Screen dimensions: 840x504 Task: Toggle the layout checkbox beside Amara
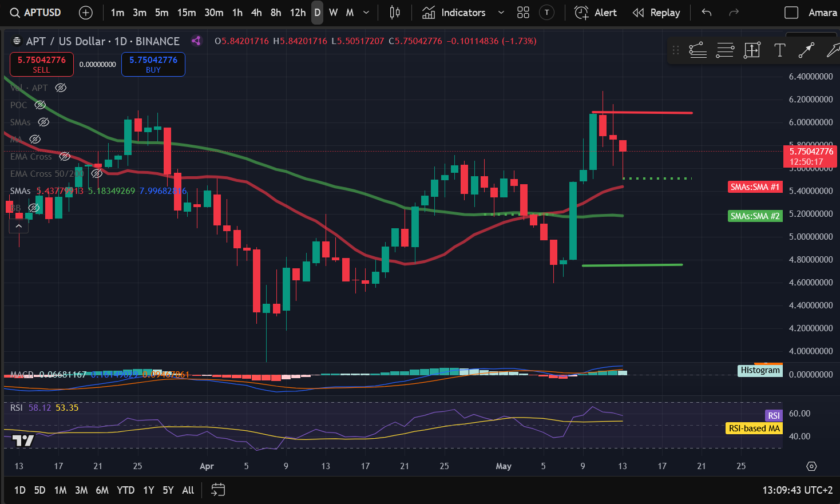tap(791, 13)
